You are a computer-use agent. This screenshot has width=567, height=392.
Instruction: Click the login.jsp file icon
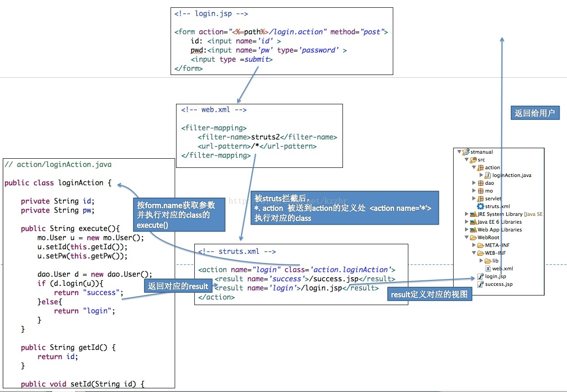pos(481,276)
